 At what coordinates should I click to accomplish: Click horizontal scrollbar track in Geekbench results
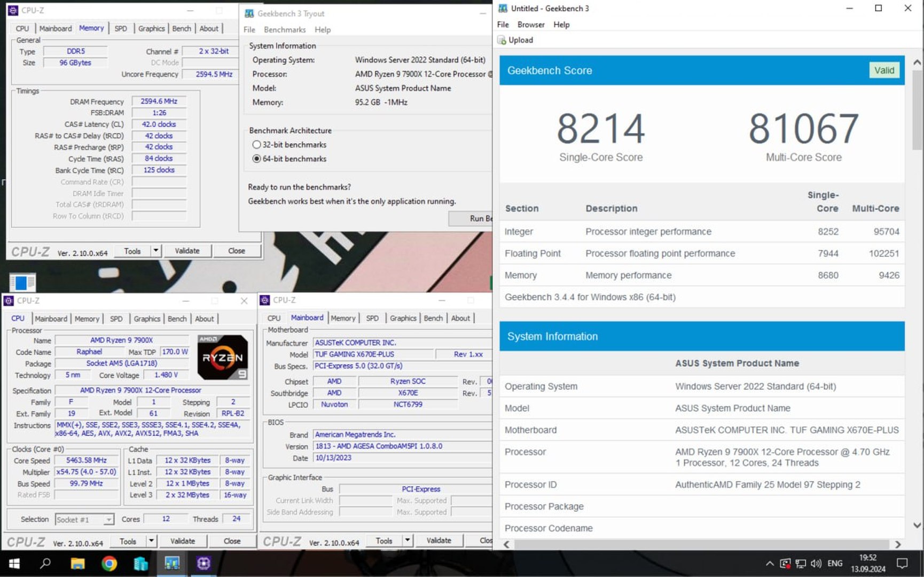(x=702, y=544)
